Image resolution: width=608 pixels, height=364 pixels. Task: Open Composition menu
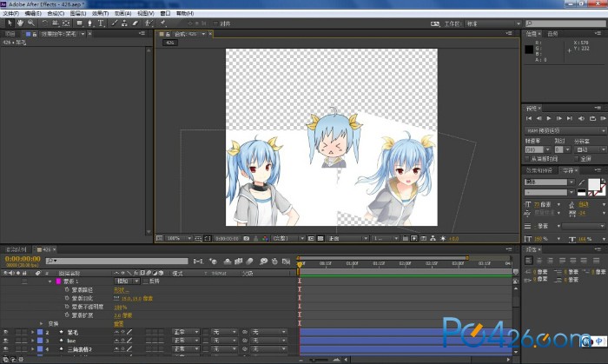(x=56, y=13)
